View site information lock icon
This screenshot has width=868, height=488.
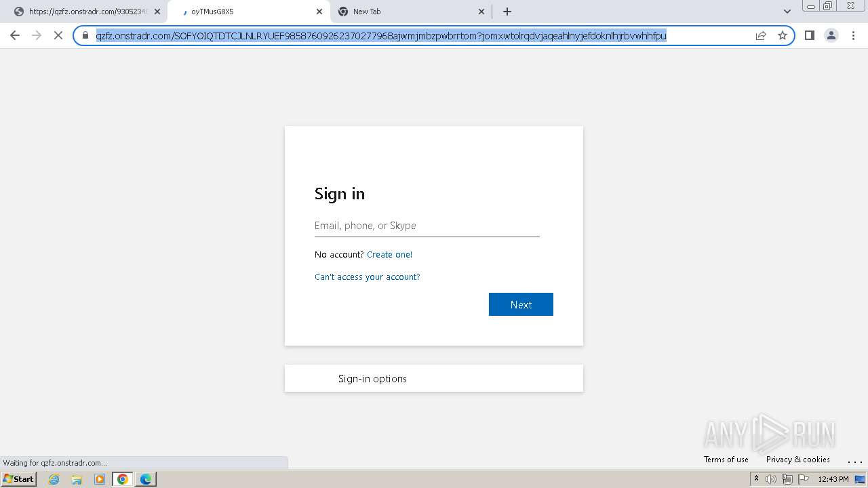tap(85, 35)
